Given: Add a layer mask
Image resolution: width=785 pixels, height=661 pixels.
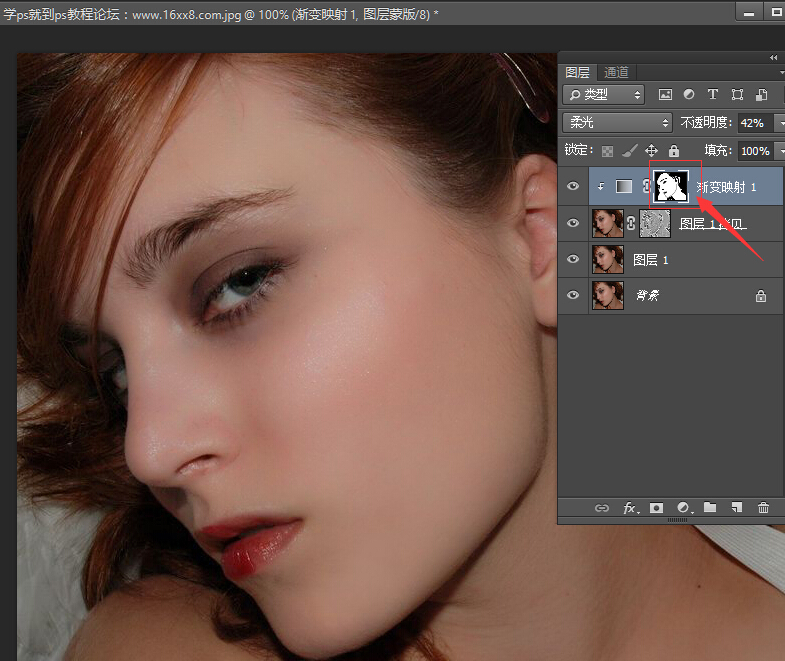Looking at the screenshot, I should 657,508.
